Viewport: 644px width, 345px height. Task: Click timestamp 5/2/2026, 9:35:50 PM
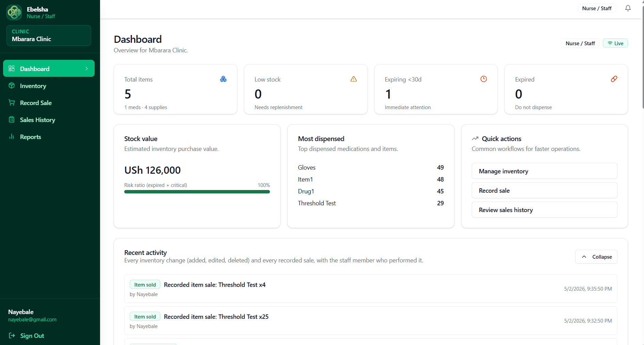588,289
